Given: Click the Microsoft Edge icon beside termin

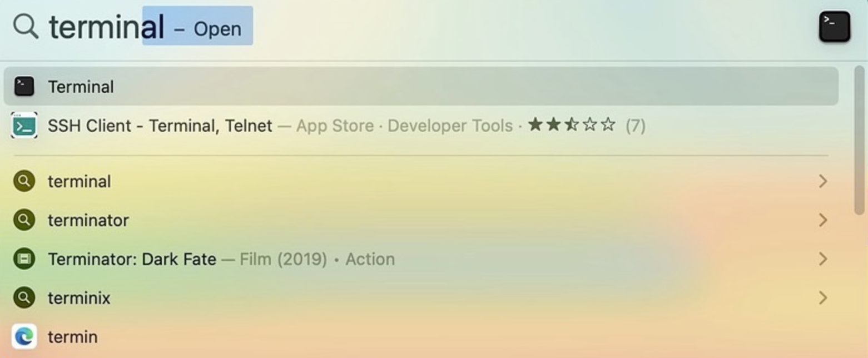Looking at the screenshot, I should pyautogui.click(x=24, y=337).
